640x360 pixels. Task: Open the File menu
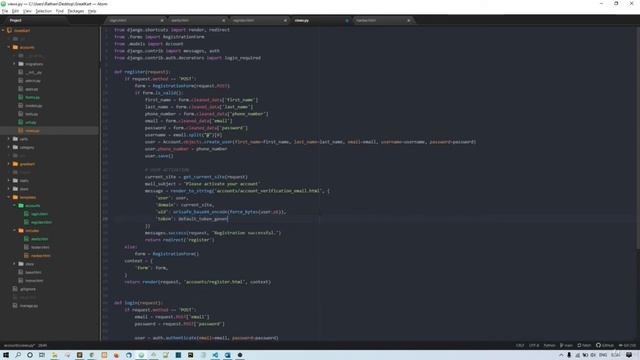(5, 11)
